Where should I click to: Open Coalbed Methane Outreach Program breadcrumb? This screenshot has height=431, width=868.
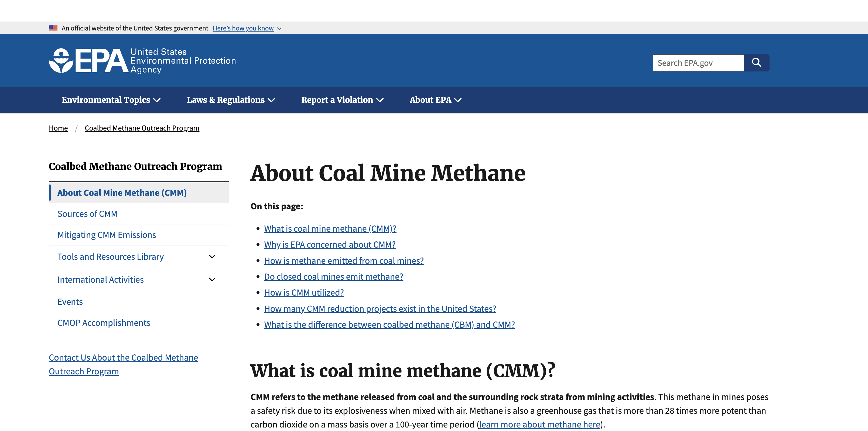point(142,128)
